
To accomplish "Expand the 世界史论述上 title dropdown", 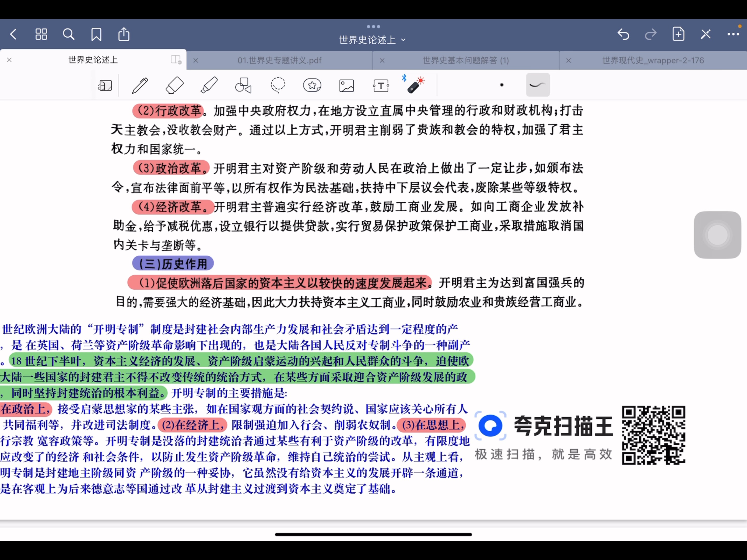I will (372, 40).
